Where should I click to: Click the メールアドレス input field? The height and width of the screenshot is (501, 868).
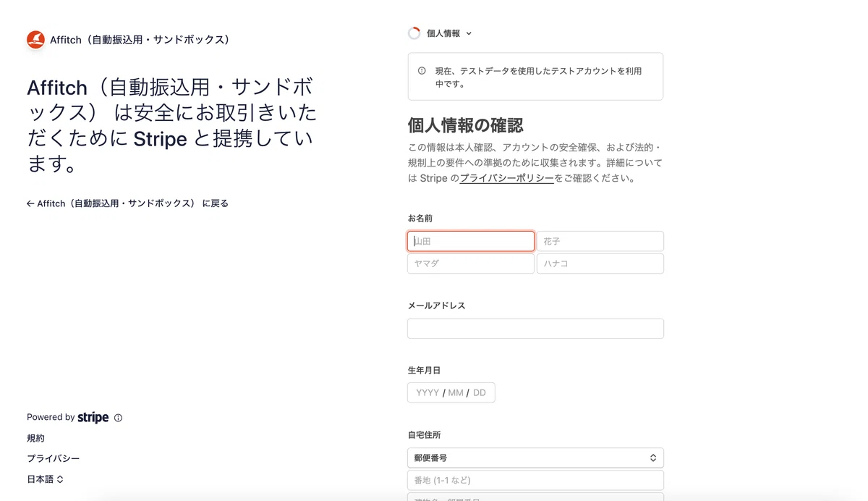click(535, 328)
